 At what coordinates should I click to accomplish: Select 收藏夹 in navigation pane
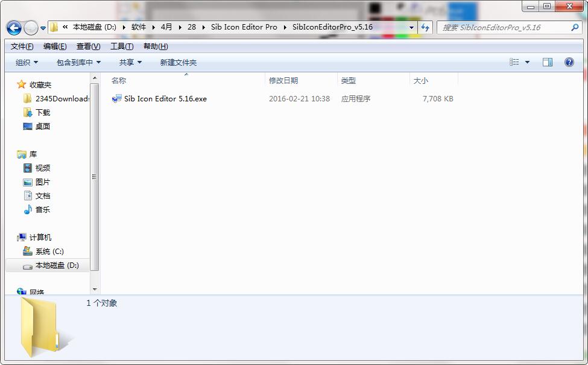40,85
